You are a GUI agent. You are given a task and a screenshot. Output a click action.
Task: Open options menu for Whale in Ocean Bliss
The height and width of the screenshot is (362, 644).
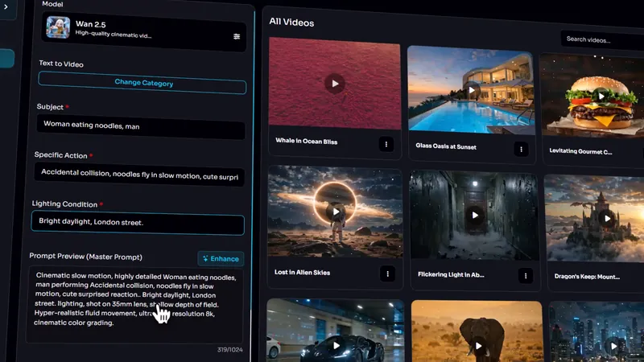[386, 144]
